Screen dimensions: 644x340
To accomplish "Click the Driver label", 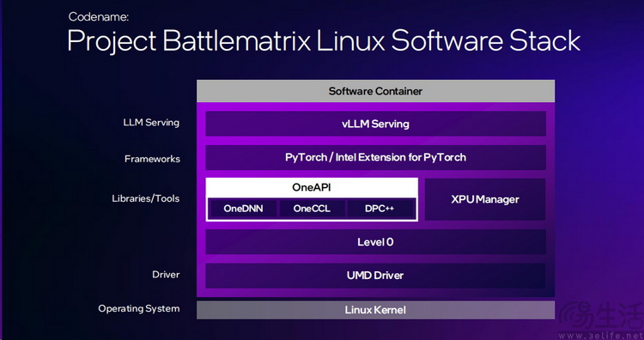I will (166, 275).
